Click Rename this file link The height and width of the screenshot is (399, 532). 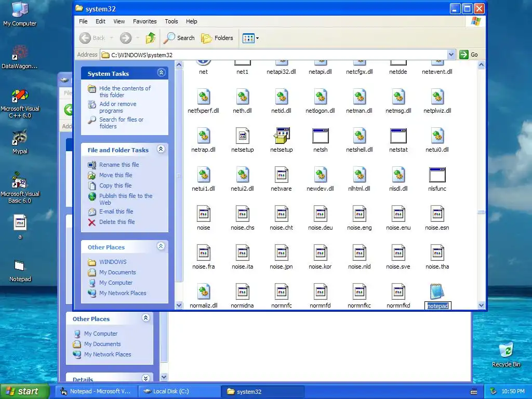[x=119, y=165]
